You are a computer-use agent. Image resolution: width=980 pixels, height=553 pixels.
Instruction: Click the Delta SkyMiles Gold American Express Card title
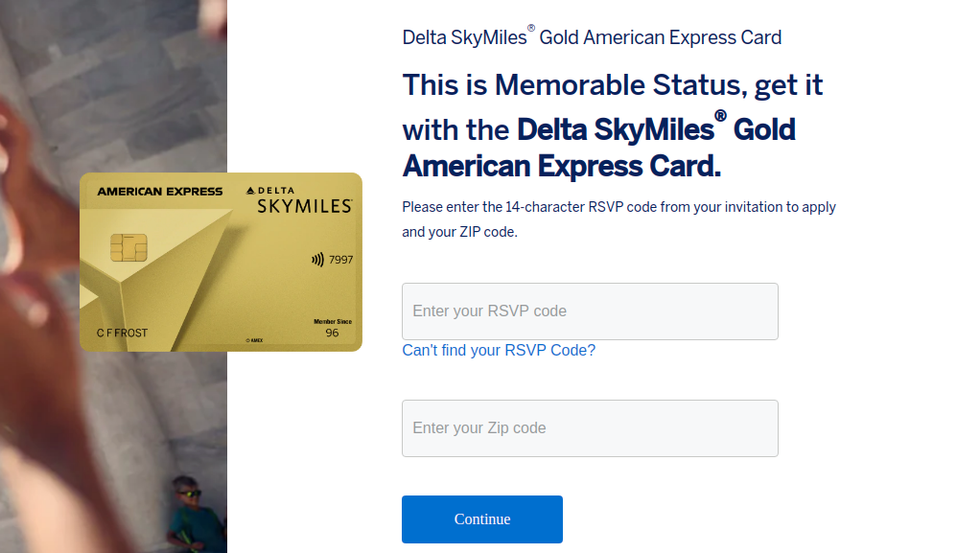click(x=591, y=36)
